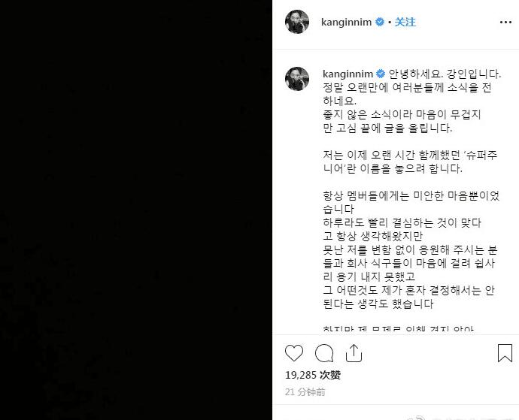
Task: View who liked via 19,285 次赞
Action: click(313, 375)
